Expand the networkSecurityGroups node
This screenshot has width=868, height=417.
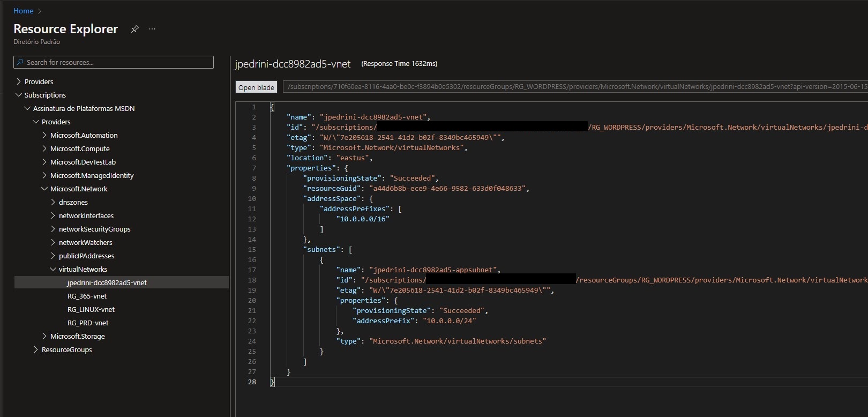tap(53, 229)
